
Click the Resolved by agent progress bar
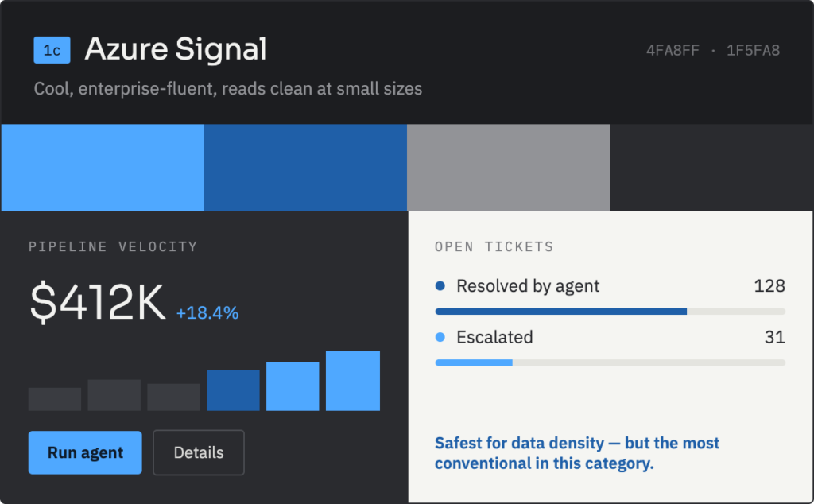[610, 312]
